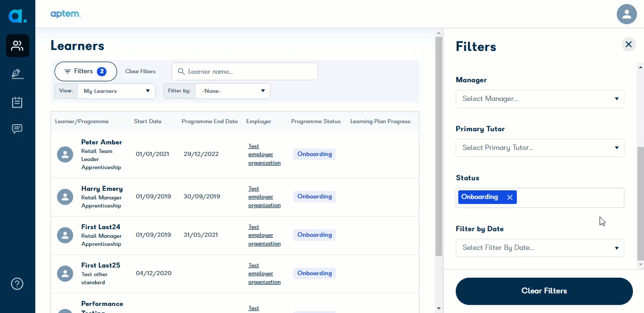
Task: Open First Last24's employer organization link
Action: (264, 235)
